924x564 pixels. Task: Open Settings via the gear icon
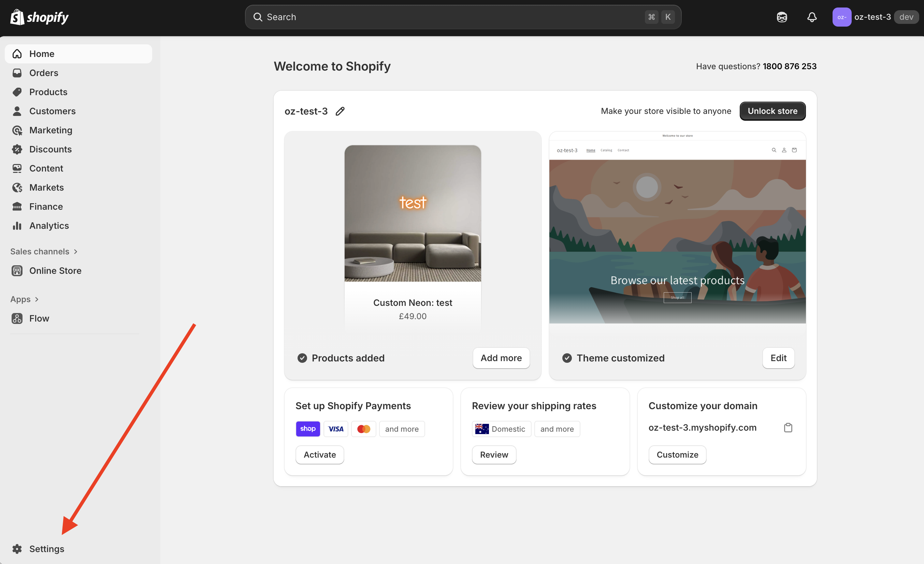point(17,549)
